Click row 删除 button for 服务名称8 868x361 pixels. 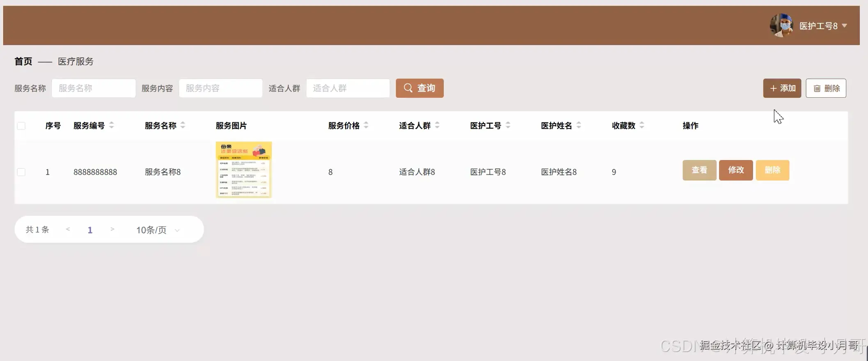[x=772, y=170]
